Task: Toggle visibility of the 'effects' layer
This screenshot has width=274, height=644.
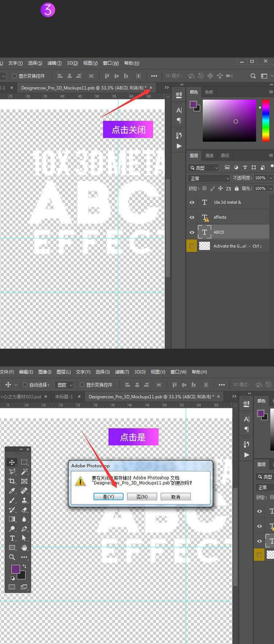Action: [192, 217]
